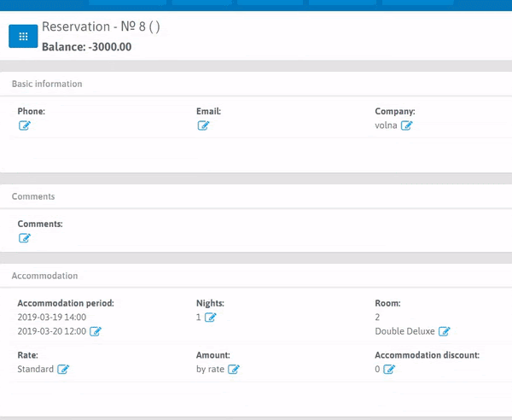Edit the number of nights
Viewport: 512px width, 420px height.
(x=211, y=318)
